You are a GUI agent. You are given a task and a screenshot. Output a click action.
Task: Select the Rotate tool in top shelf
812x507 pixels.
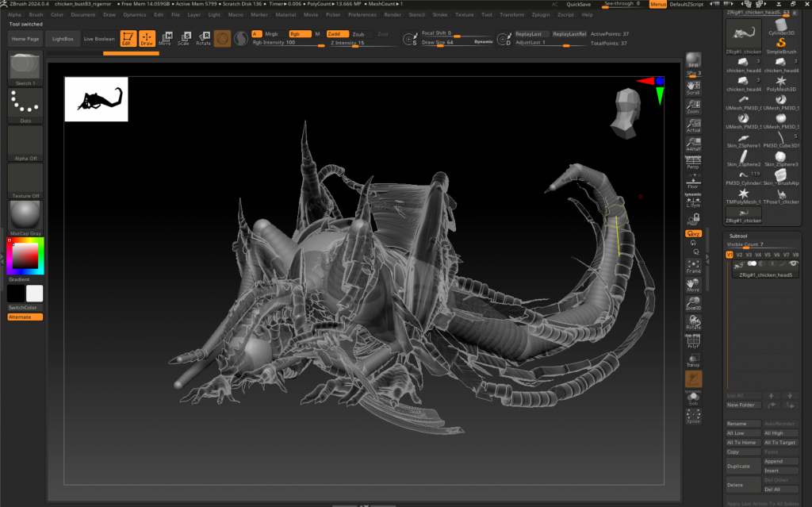point(204,38)
